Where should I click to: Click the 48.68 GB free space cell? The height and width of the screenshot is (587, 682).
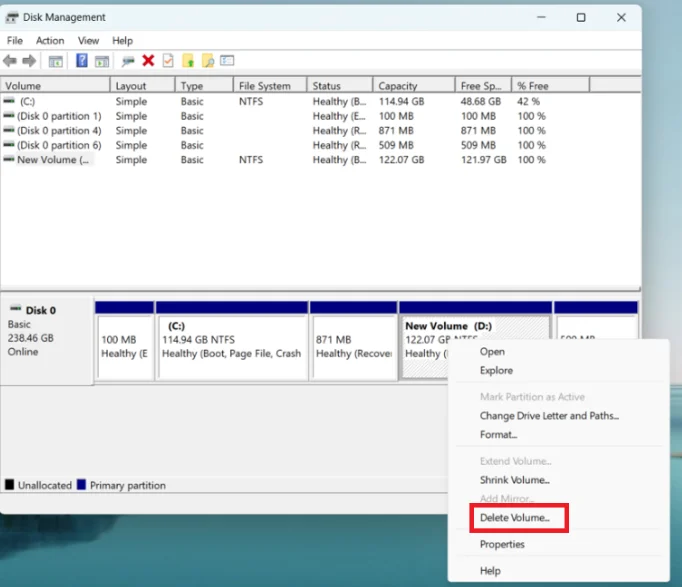481,101
